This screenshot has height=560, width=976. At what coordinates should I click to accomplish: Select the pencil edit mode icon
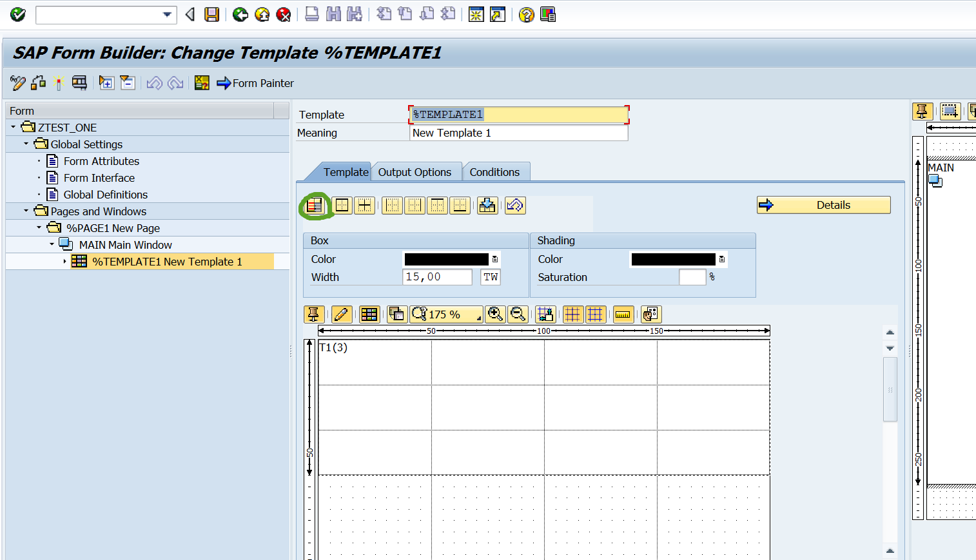(x=342, y=314)
